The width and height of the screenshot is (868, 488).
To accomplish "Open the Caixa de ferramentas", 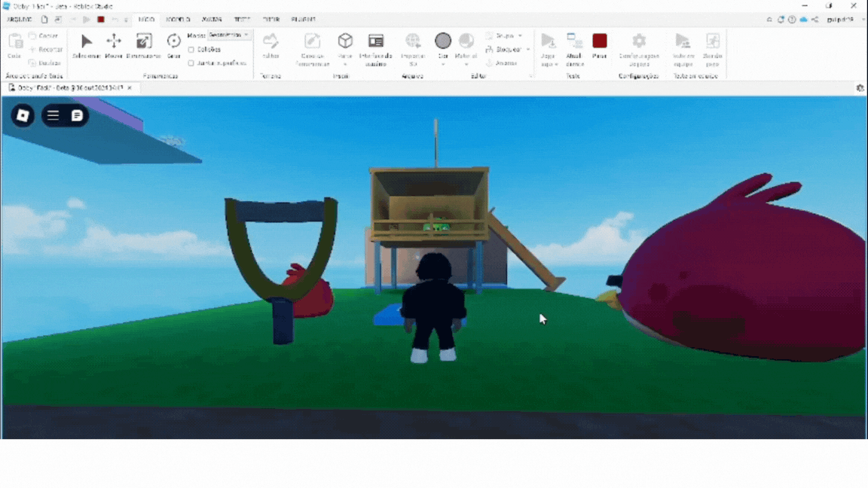I will 311,45.
